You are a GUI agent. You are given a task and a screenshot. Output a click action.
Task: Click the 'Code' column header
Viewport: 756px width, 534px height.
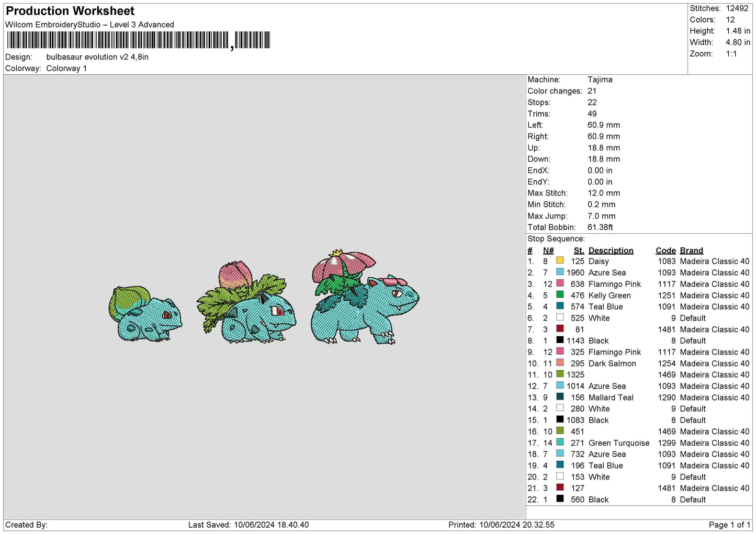click(666, 251)
